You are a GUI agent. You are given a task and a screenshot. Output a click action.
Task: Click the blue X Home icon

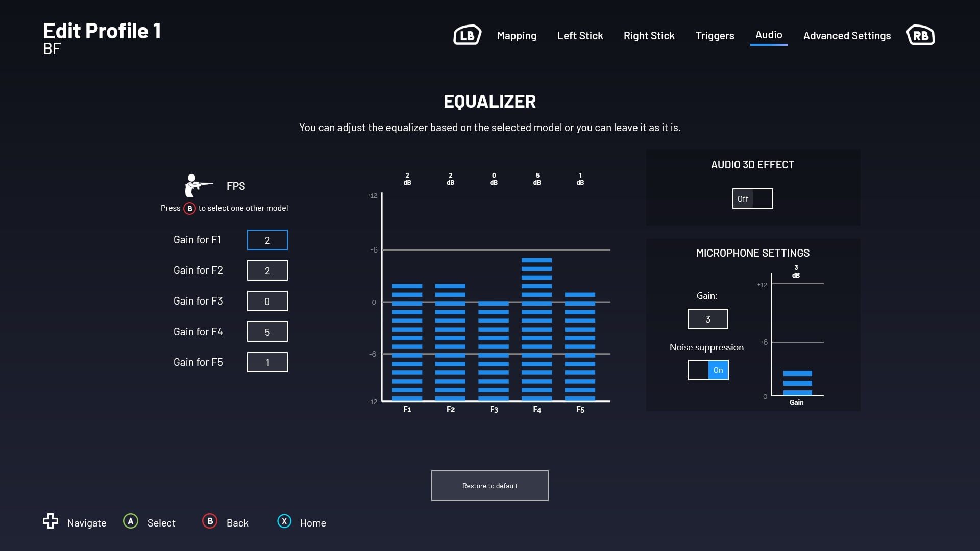click(284, 521)
